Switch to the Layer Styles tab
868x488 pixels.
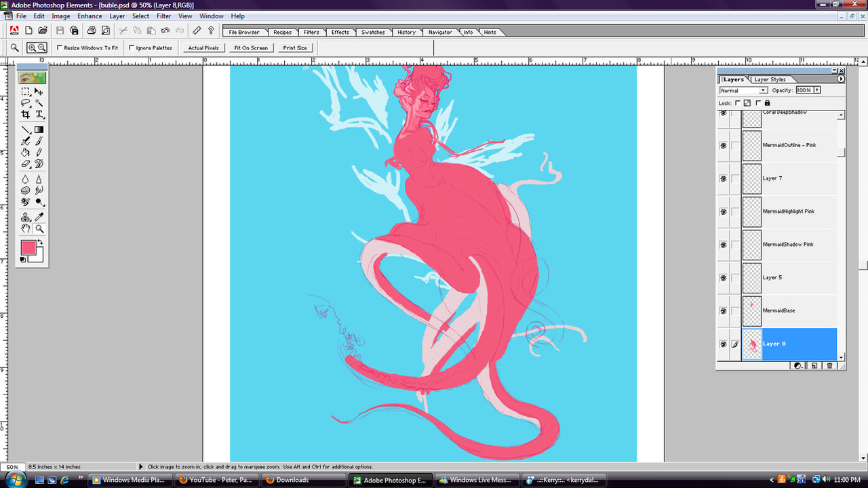coord(770,79)
